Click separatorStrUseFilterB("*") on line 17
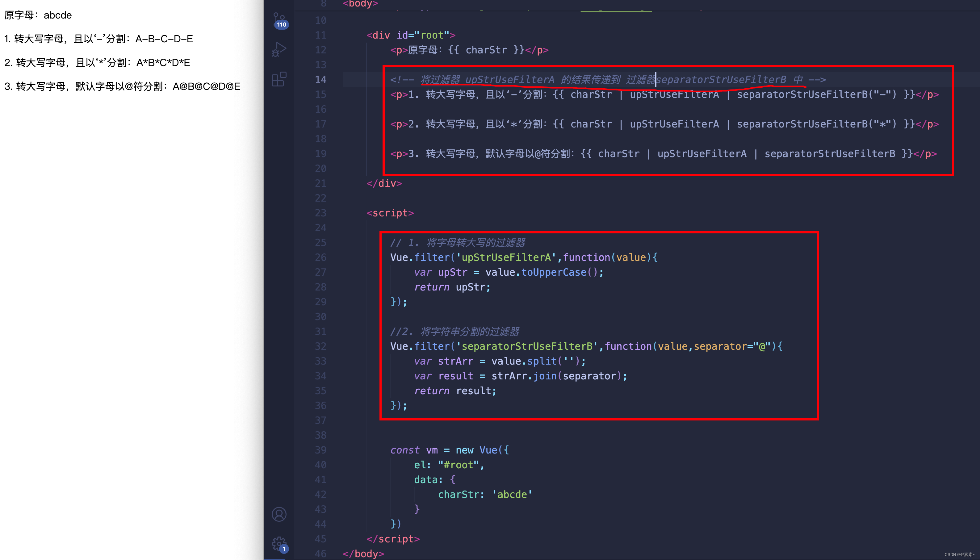980x560 pixels. tap(817, 124)
